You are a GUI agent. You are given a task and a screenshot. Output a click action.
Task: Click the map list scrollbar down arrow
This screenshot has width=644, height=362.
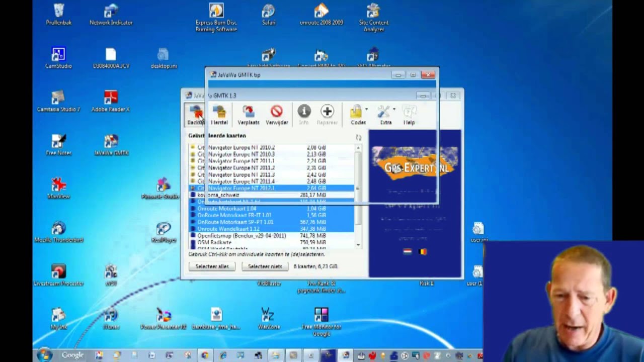[358, 245]
